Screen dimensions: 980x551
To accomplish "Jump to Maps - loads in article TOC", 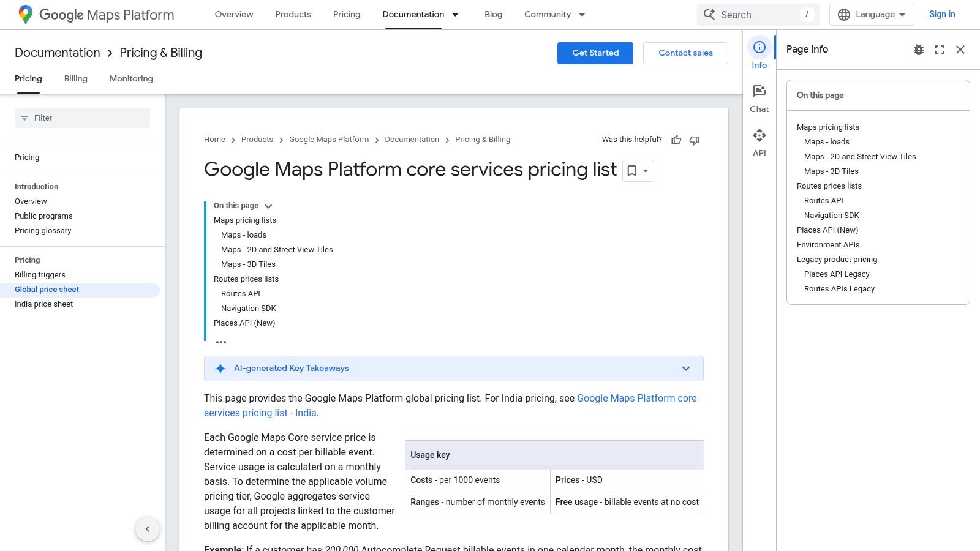I will point(244,235).
